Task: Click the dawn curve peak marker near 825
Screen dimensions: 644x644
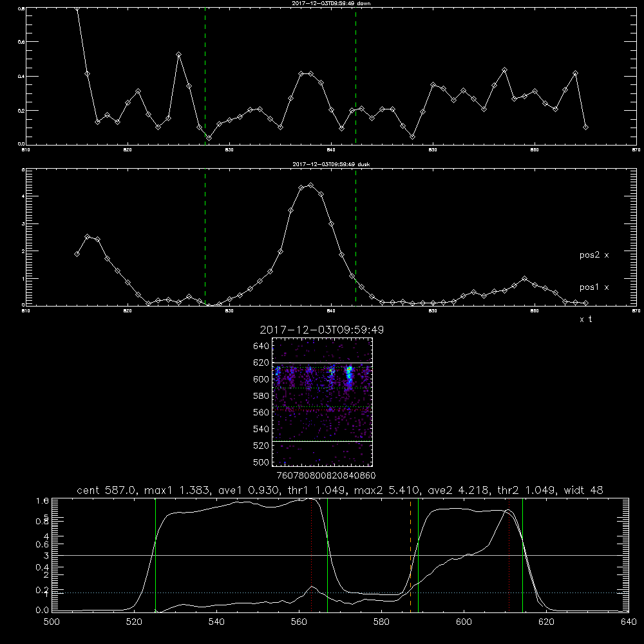Action: [x=178, y=54]
